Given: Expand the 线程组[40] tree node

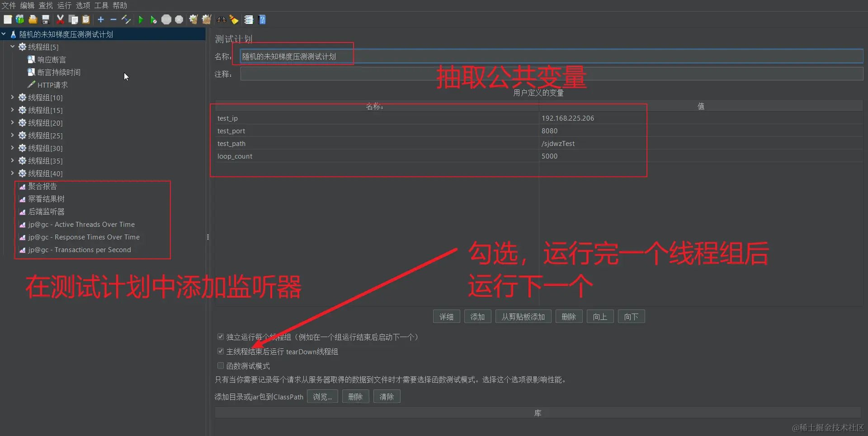Looking at the screenshot, I should tap(13, 173).
